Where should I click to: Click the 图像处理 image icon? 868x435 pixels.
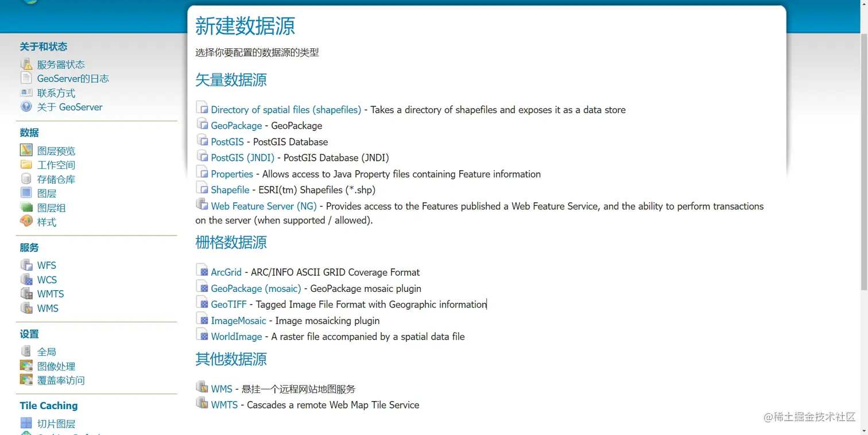click(x=26, y=365)
